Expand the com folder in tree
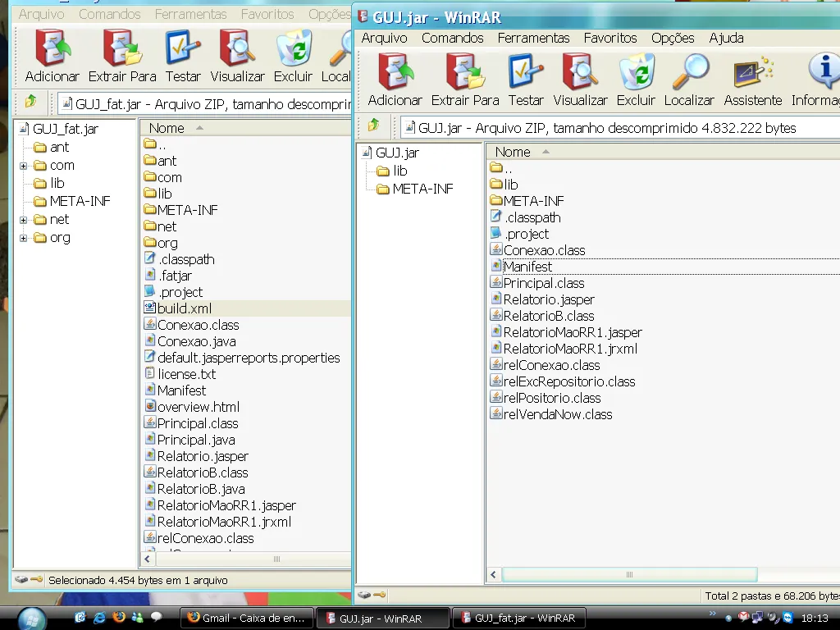Screen dimensions: 840x630 24,166
